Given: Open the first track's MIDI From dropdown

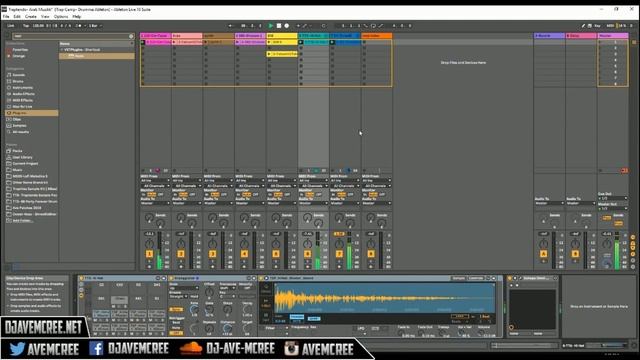Looking at the screenshot, I should click(x=155, y=180).
